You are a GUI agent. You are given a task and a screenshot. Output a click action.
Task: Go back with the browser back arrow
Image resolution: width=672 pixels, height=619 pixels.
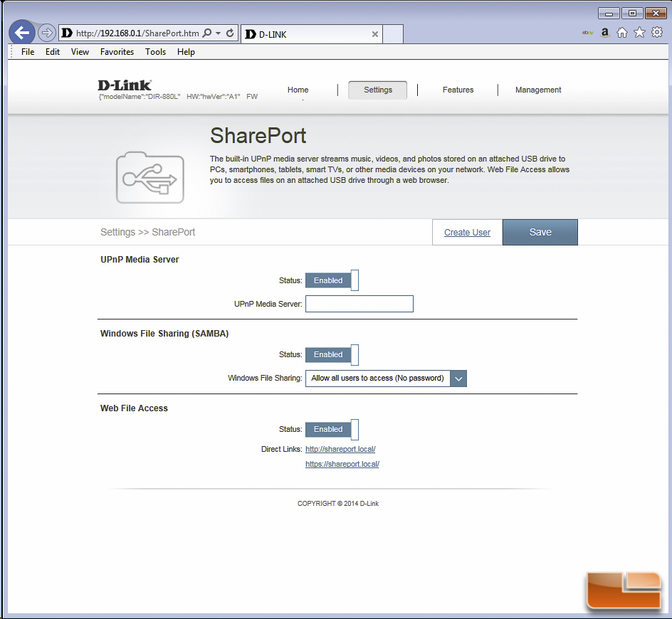22,33
